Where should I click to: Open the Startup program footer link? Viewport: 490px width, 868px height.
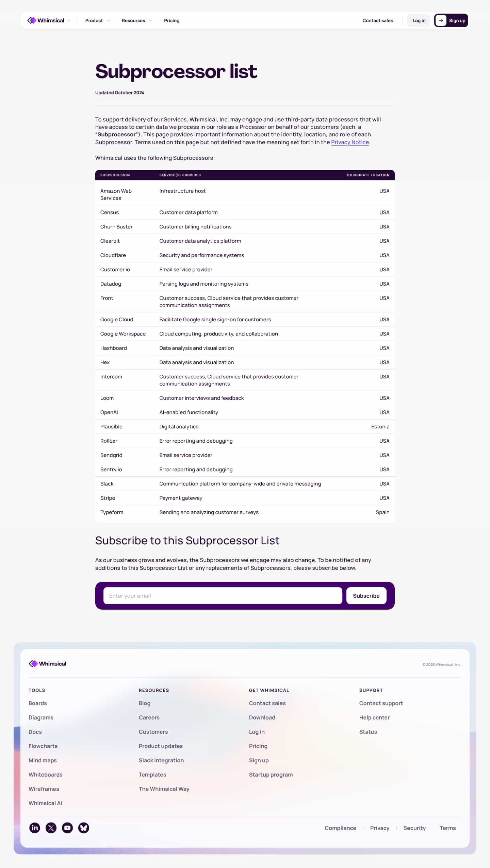271,775
